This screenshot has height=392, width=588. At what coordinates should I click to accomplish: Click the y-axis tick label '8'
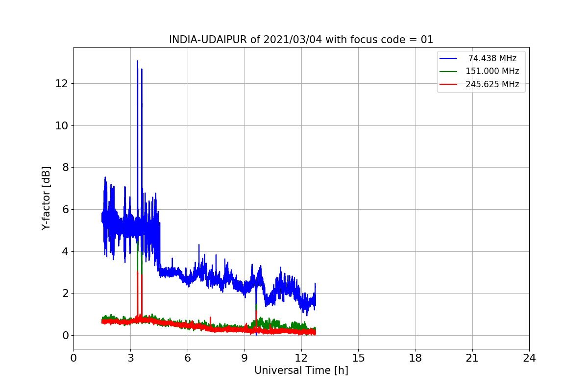[x=64, y=168]
